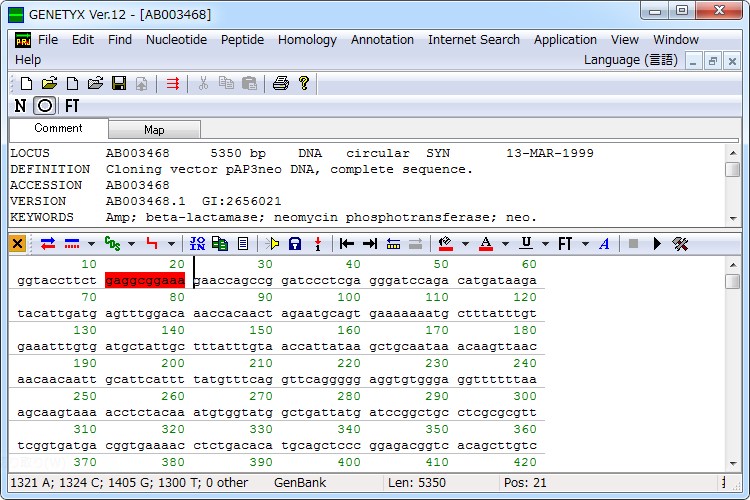Click the green CDS icon
The width and height of the screenshot is (750, 500).
pyautogui.click(x=112, y=244)
